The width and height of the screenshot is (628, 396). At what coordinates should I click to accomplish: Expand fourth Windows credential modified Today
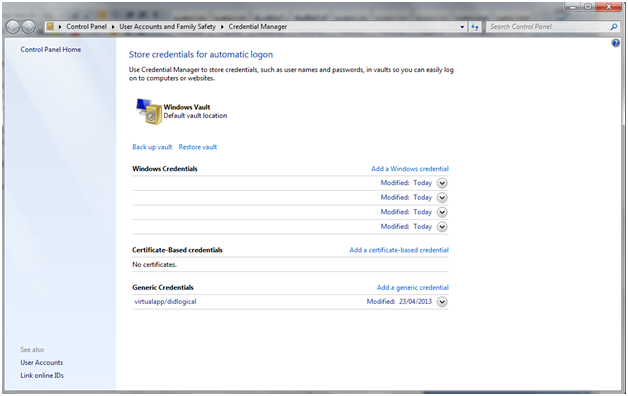[442, 227]
